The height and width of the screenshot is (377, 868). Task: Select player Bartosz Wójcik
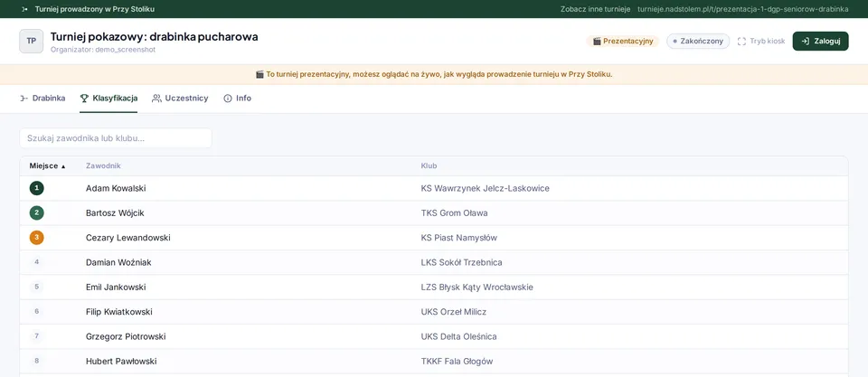pos(115,212)
